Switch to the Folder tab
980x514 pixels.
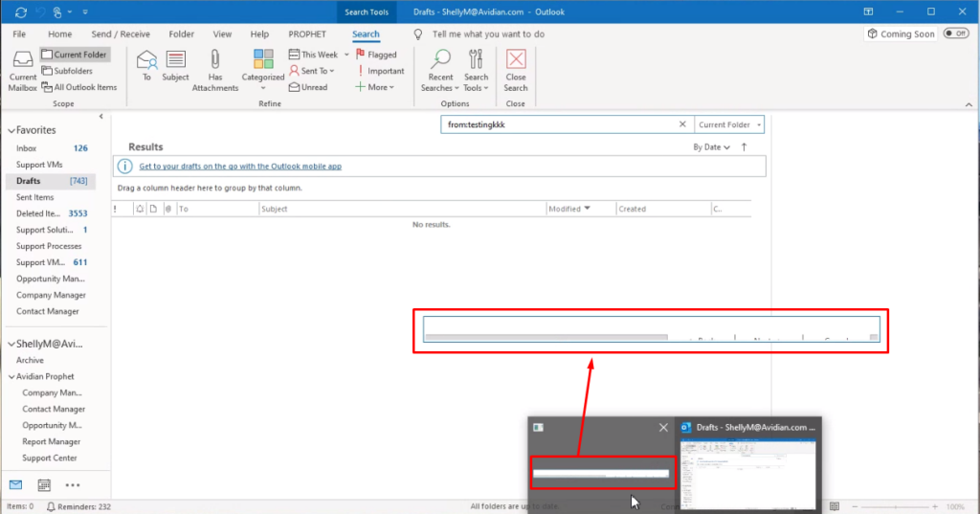[181, 34]
